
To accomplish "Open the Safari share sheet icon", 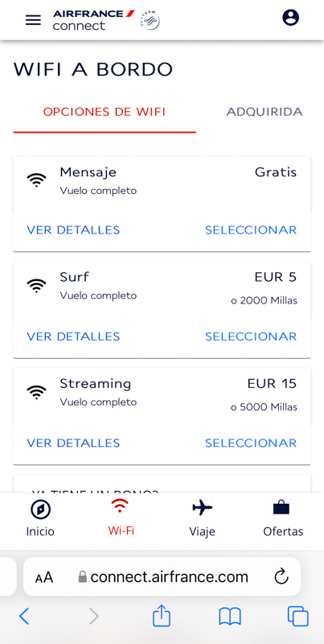I will [x=161, y=615].
